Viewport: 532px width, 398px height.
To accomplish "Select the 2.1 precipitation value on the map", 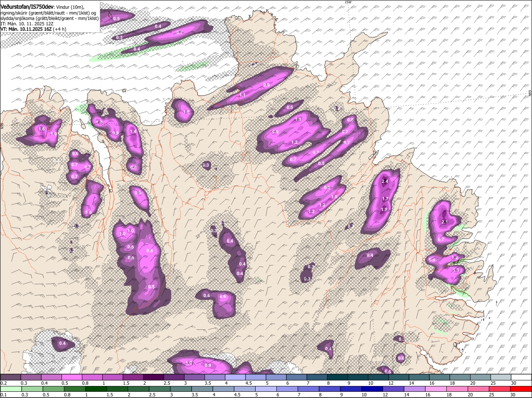I will tap(444, 222).
